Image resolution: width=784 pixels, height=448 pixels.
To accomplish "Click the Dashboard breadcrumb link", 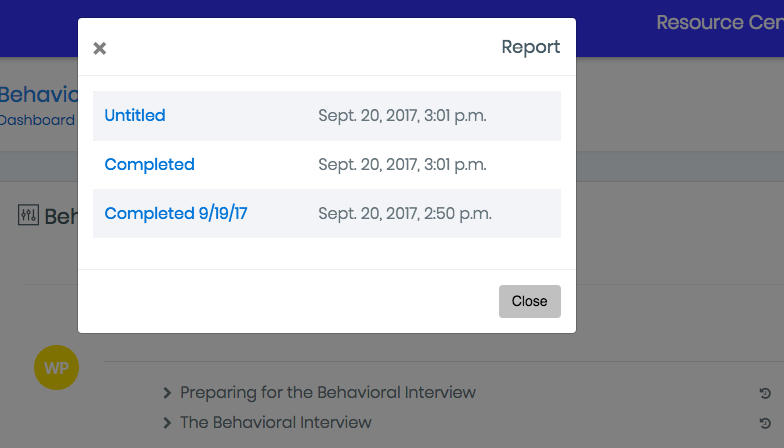I will 37,120.
